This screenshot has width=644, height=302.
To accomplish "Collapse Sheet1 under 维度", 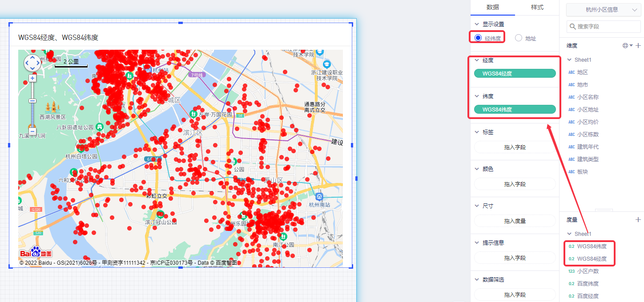I will 570,60.
